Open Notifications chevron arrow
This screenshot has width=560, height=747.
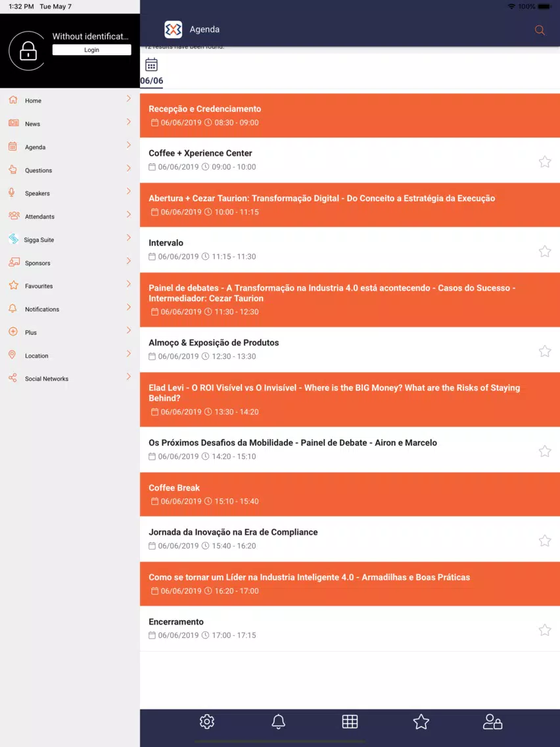point(129,307)
